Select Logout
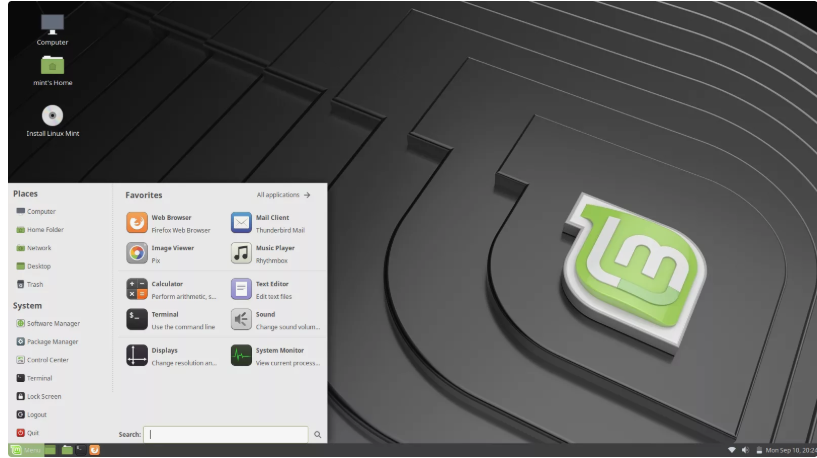 pos(31,415)
